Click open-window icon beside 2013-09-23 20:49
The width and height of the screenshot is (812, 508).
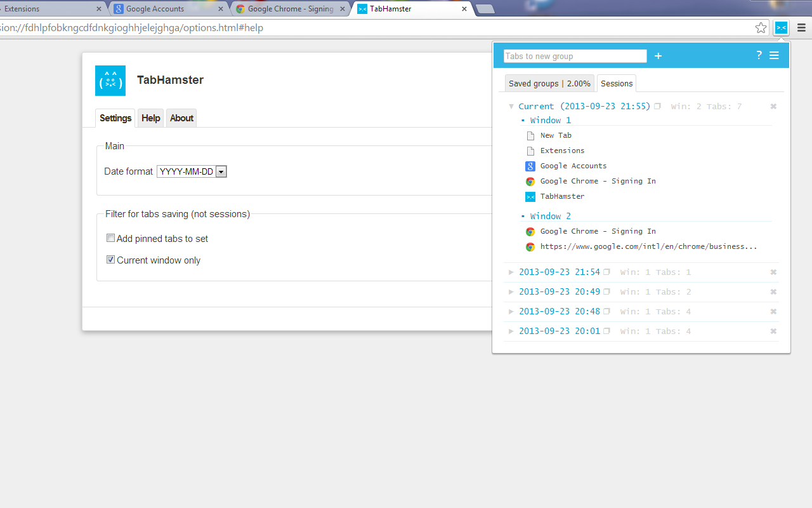pyautogui.click(x=606, y=292)
